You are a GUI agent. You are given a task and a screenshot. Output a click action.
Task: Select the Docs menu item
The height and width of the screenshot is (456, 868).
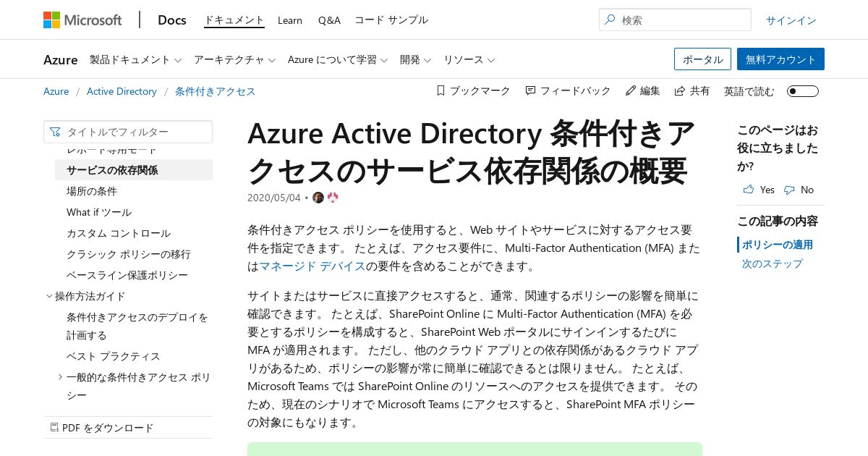[172, 20]
